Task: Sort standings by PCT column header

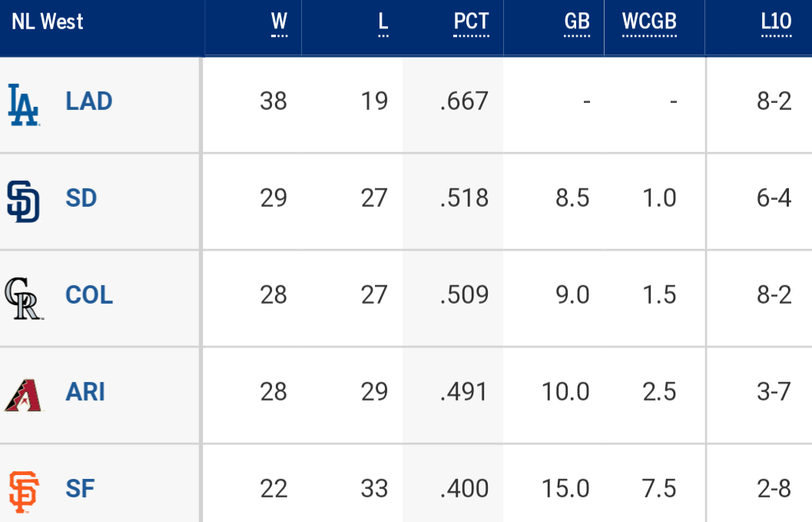Action: [471, 23]
